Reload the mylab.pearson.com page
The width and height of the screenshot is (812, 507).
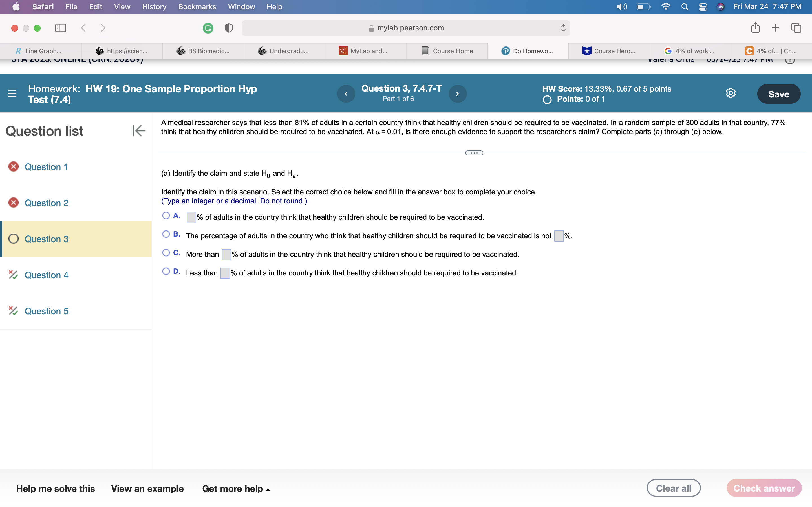point(563,28)
